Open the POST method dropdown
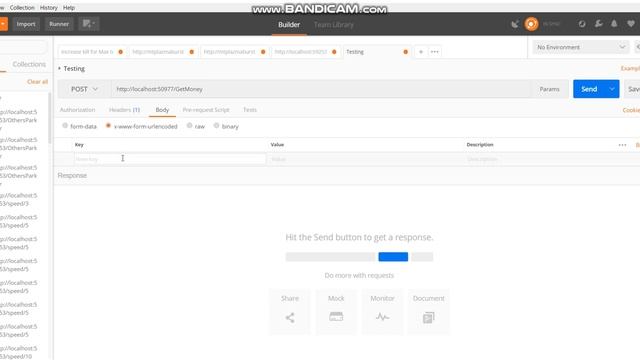The image size is (640, 360). pyautogui.click(x=84, y=89)
